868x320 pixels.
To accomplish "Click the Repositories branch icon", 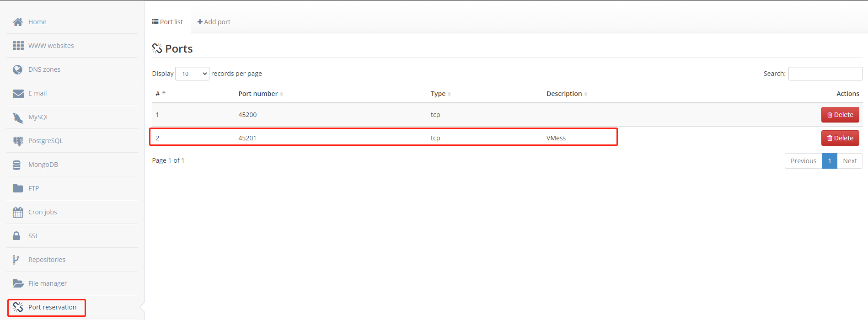I will click(16, 260).
